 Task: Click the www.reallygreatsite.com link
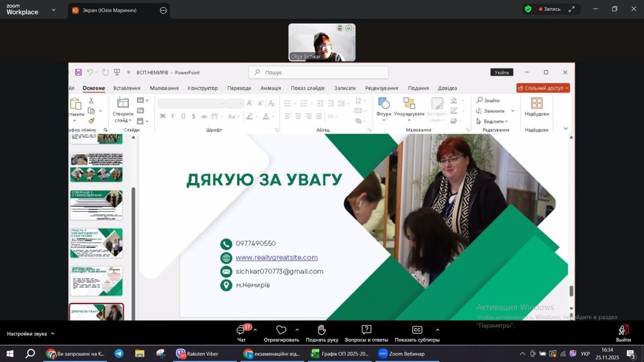(276, 257)
